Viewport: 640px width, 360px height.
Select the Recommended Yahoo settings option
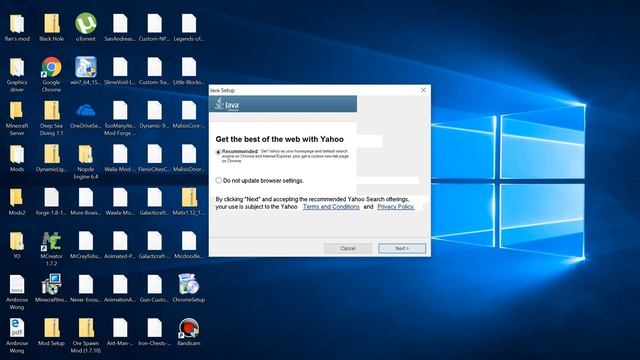point(218,152)
